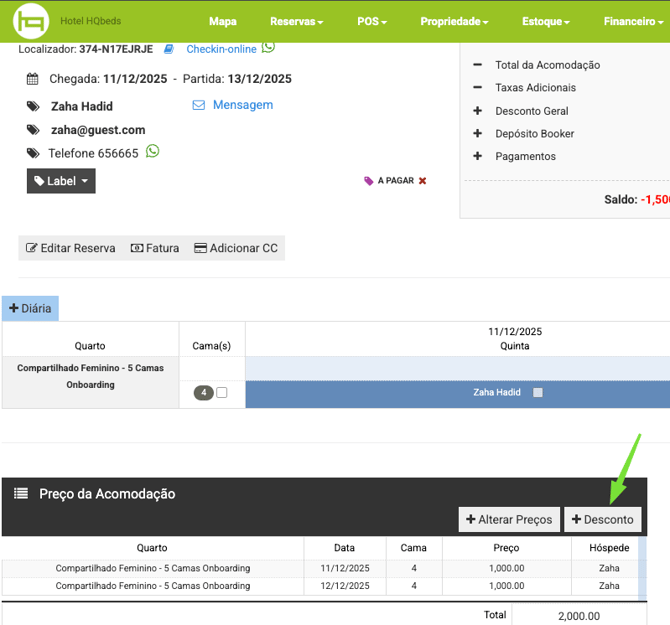Viewport: 670px width, 625px height.
Task: Click the Editar Reserva button
Action: click(70, 248)
